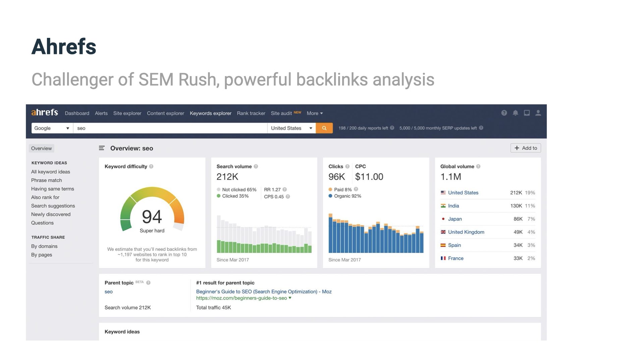Click the orange search magnifier button

pyautogui.click(x=324, y=128)
